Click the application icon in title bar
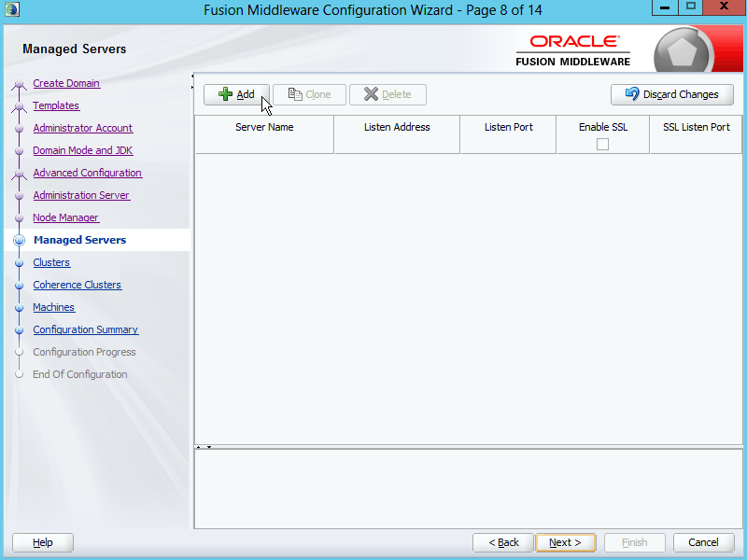747x560 pixels. pyautogui.click(x=12, y=8)
